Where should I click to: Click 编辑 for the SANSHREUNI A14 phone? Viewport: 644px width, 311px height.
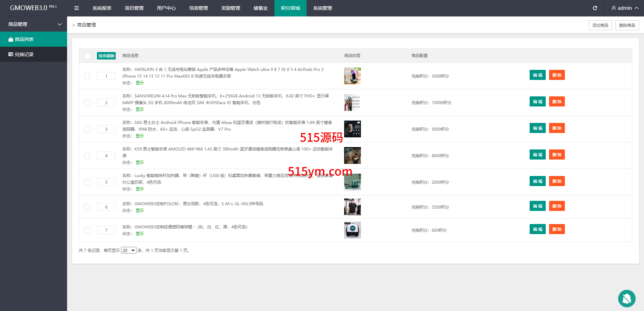pyautogui.click(x=537, y=101)
